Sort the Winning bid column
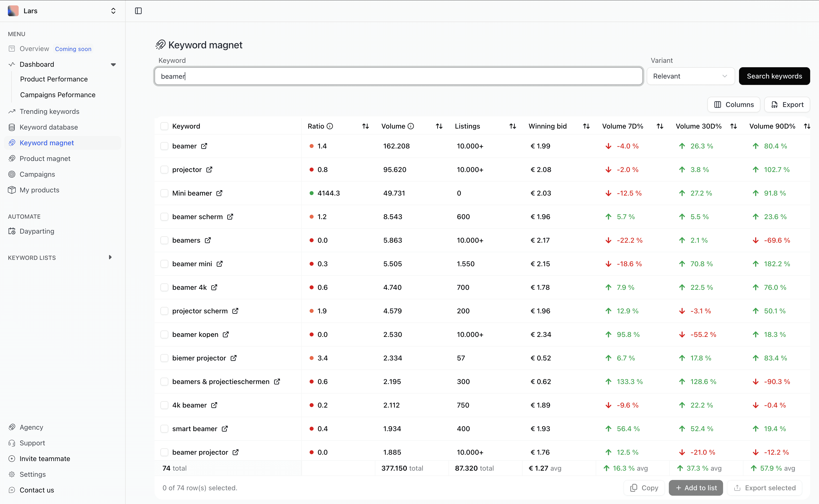The height and width of the screenshot is (504, 819). click(586, 126)
